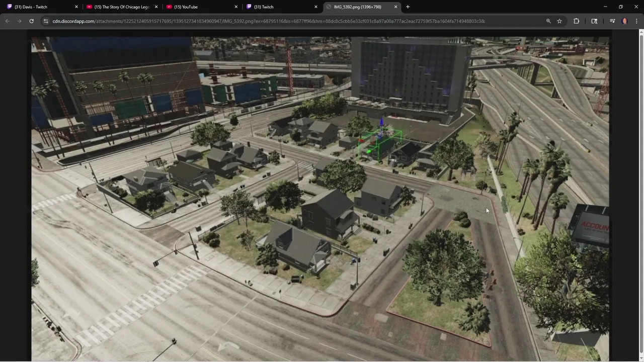644x362 pixels.
Task: Go back to the previous page
Action: (x=7, y=21)
